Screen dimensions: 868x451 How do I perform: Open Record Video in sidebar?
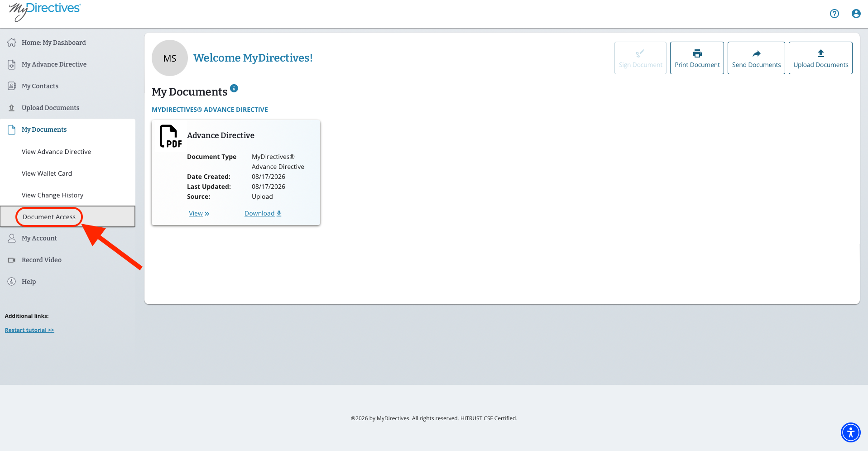click(x=42, y=260)
